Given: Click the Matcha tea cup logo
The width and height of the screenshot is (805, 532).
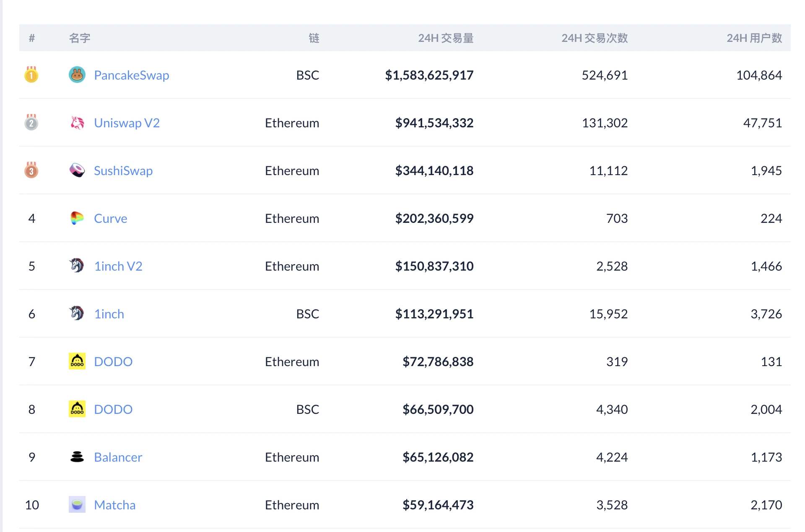Looking at the screenshot, I should pyautogui.click(x=77, y=505).
